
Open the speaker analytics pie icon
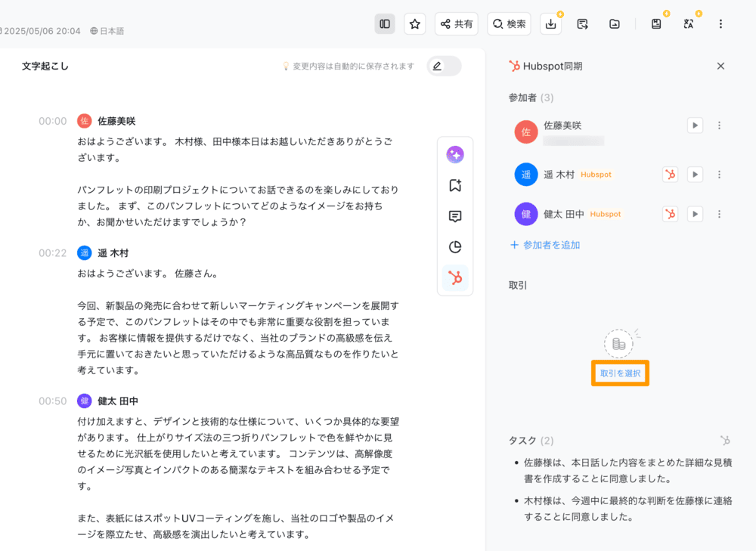click(x=455, y=247)
